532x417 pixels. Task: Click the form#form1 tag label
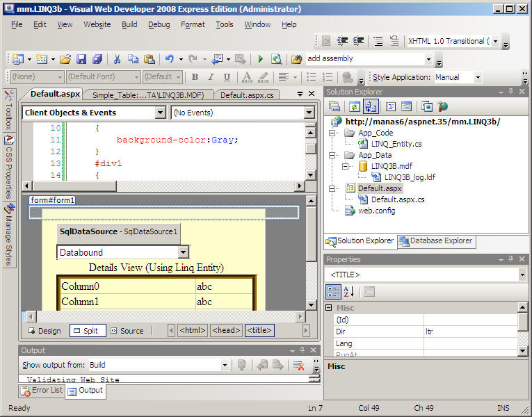pyautogui.click(x=53, y=200)
